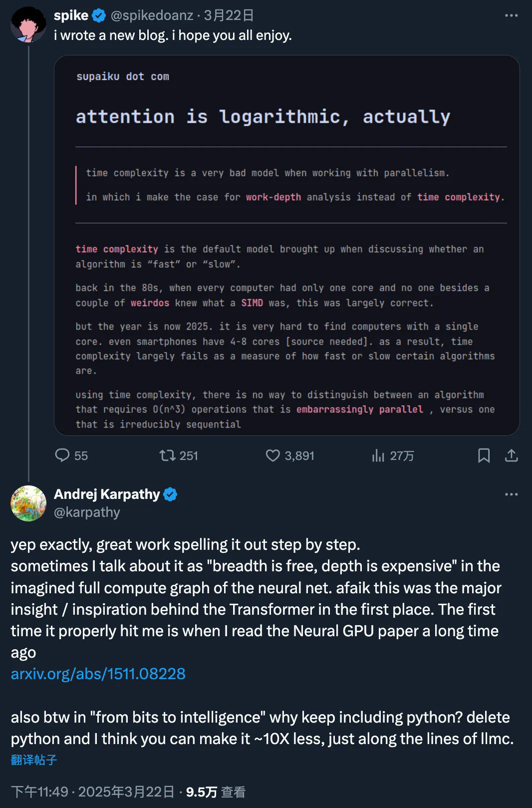Open more options on Karpathy's reply
The width and height of the screenshot is (532, 808).
point(511,494)
